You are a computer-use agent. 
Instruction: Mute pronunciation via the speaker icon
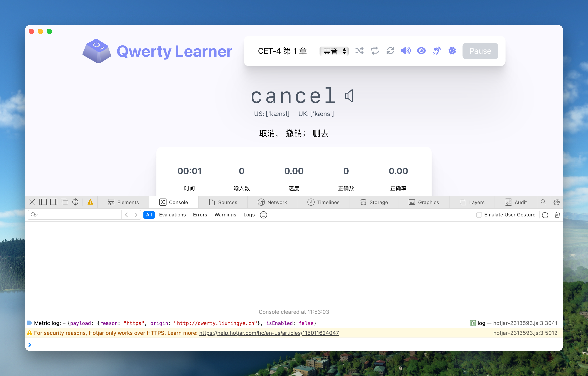point(406,51)
